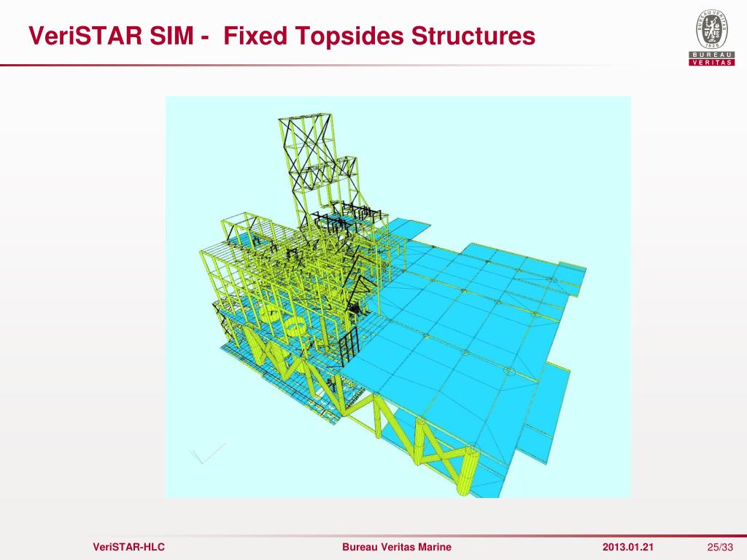Click the page number 25/33
Screen dimensions: 747x560
[x=720, y=547]
